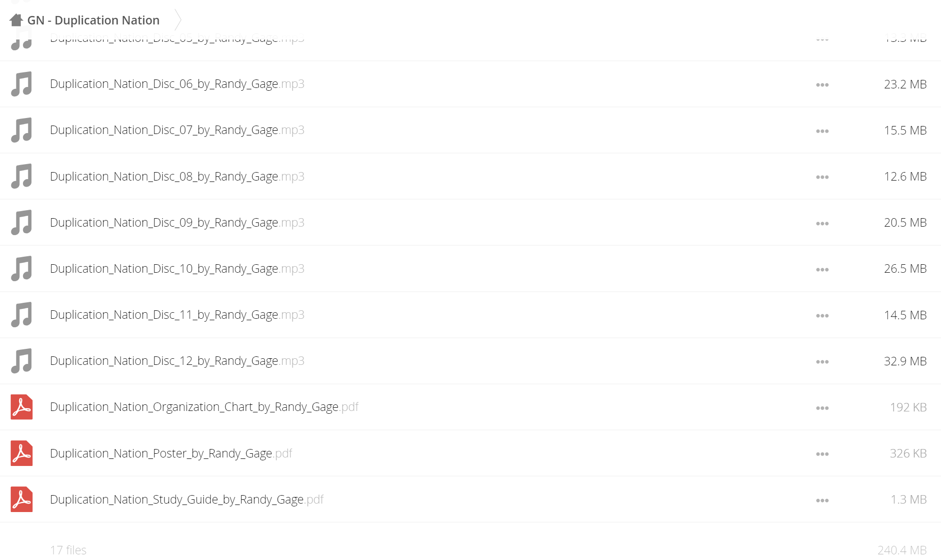The width and height of the screenshot is (941, 560).
Task: Open Duplication_Nation_Disc_06_by_Randy_Gage.mp3
Action: [177, 84]
